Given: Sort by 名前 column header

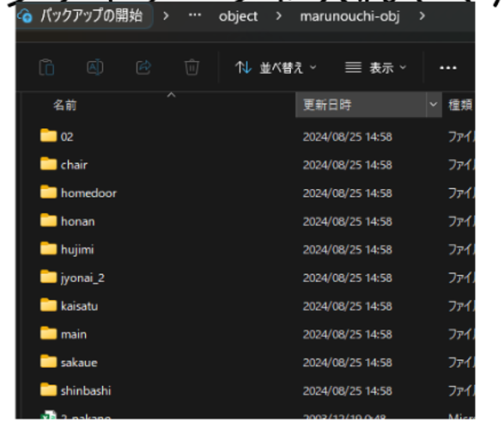Looking at the screenshot, I should pos(65,105).
